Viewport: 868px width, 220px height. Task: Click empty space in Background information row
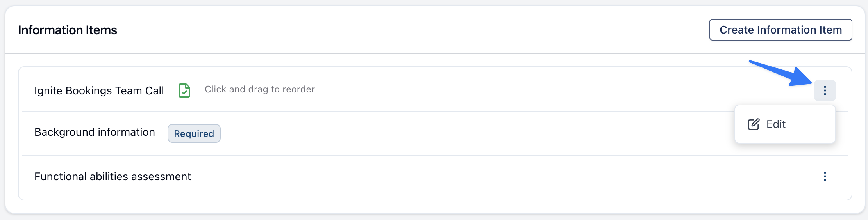point(469,133)
